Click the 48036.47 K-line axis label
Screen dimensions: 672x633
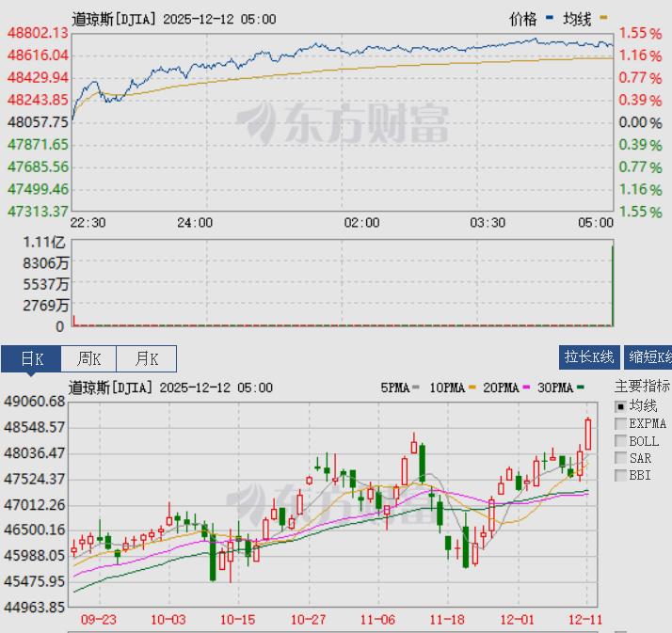34,453
